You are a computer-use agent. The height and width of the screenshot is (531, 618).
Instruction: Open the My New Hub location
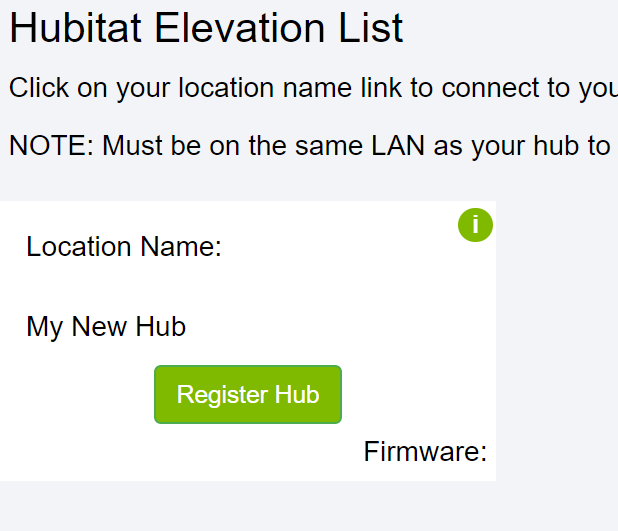106,327
